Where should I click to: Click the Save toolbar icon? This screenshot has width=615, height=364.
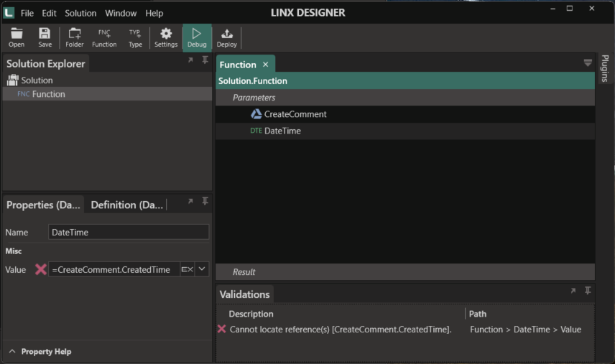click(45, 37)
